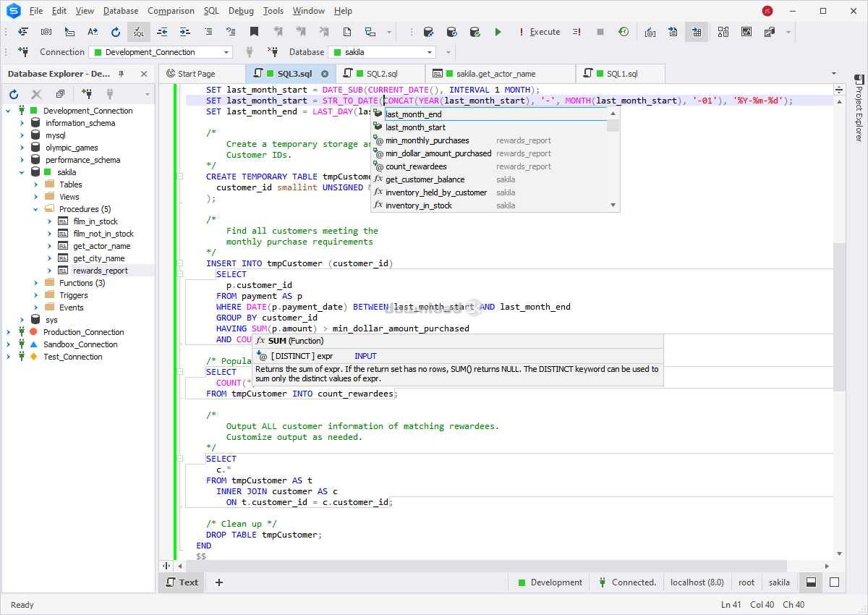Expand the Production_Connection node
The width and height of the screenshot is (868, 615).
pos(9,332)
